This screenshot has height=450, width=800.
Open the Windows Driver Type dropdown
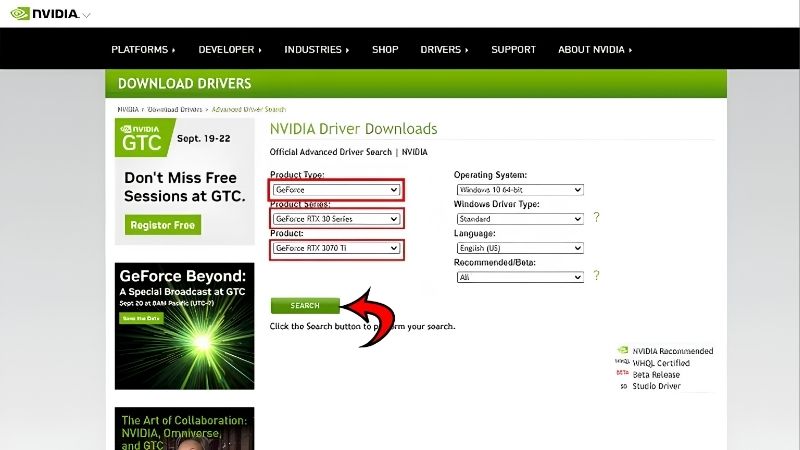click(520, 219)
